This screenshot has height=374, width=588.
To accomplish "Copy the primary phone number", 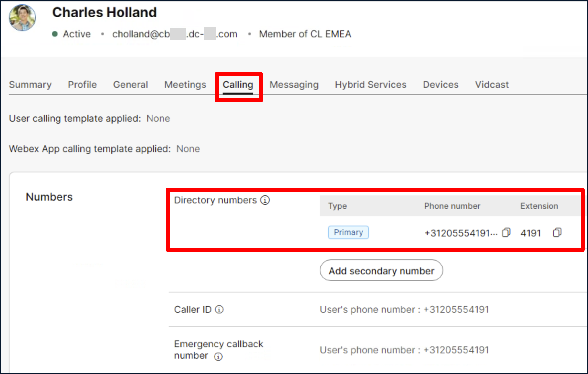I will click(506, 232).
